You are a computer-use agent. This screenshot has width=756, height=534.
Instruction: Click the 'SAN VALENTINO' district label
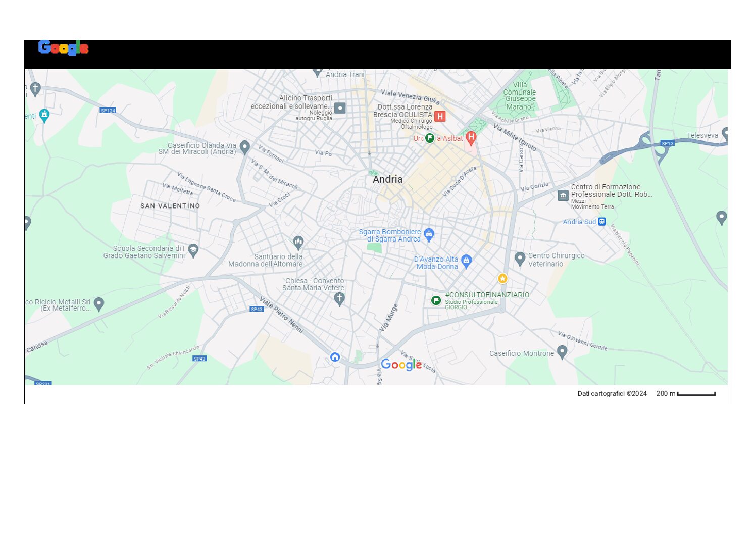(x=170, y=206)
